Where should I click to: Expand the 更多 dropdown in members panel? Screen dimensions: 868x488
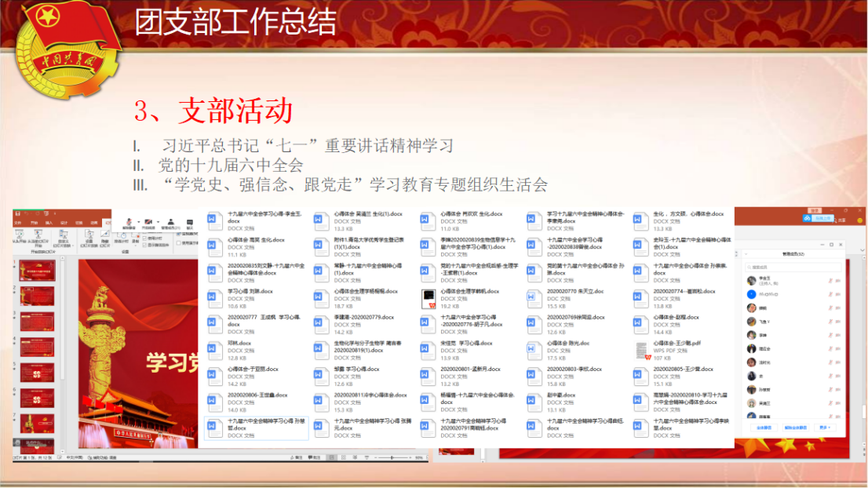tap(823, 428)
